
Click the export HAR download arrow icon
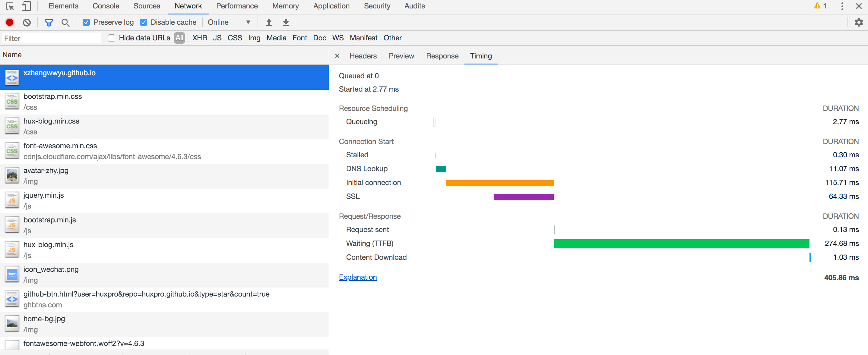285,22
